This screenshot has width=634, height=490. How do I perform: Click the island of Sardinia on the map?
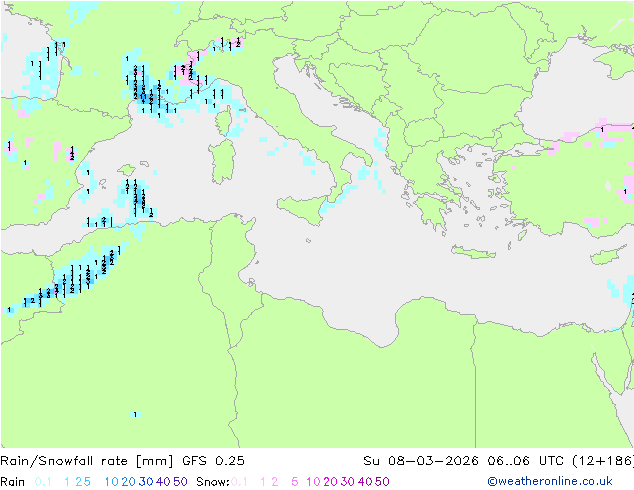click(x=222, y=162)
